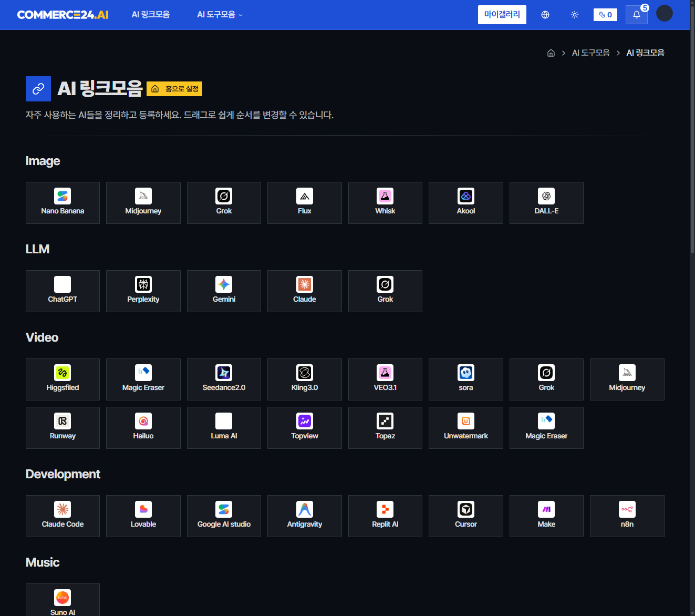This screenshot has width=695, height=616.
Task: Click the Music section heading
Action: point(43,562)
